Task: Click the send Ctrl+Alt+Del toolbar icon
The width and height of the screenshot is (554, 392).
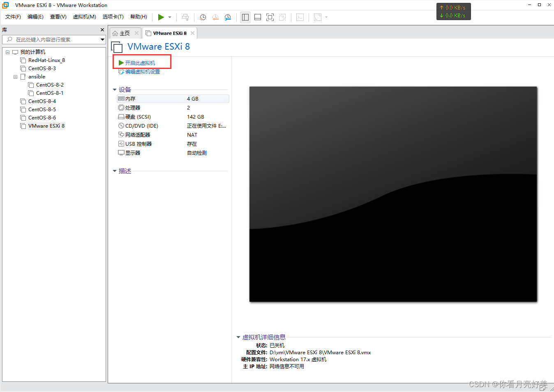Action: pos(185,17)
